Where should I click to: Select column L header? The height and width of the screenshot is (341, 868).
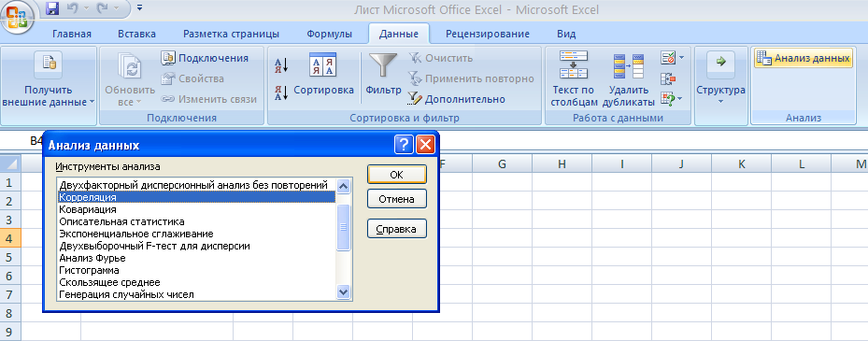(801, 163)
